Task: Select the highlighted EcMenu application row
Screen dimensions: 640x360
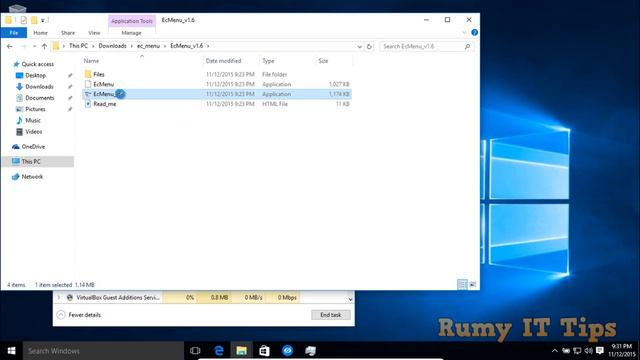Action: coord(216,94)
